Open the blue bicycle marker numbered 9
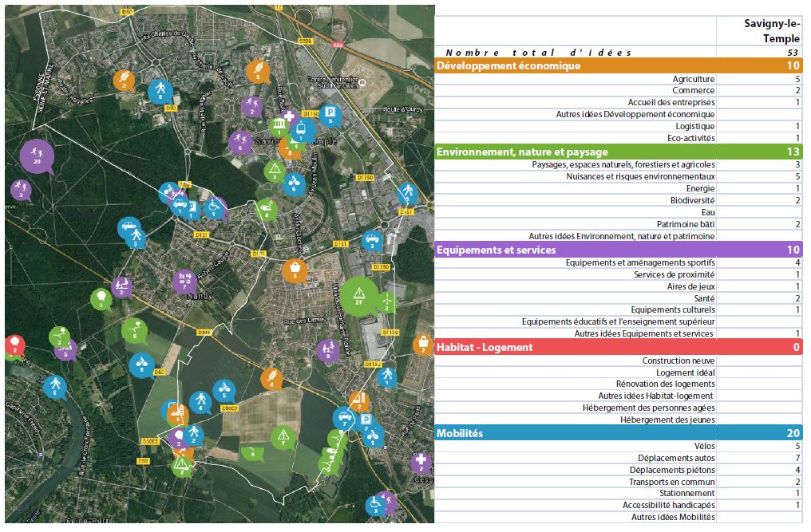811x532 pixels. click(141, 365)
